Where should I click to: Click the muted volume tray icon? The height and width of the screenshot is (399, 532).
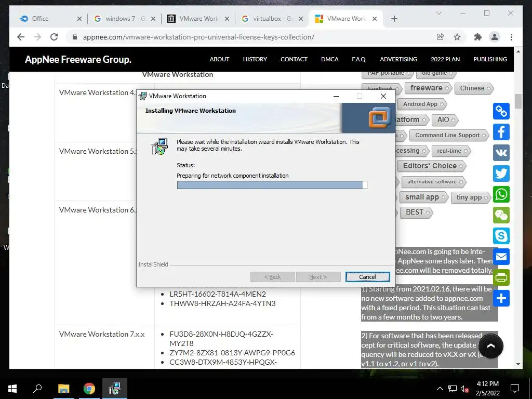(x=464, y=389)
